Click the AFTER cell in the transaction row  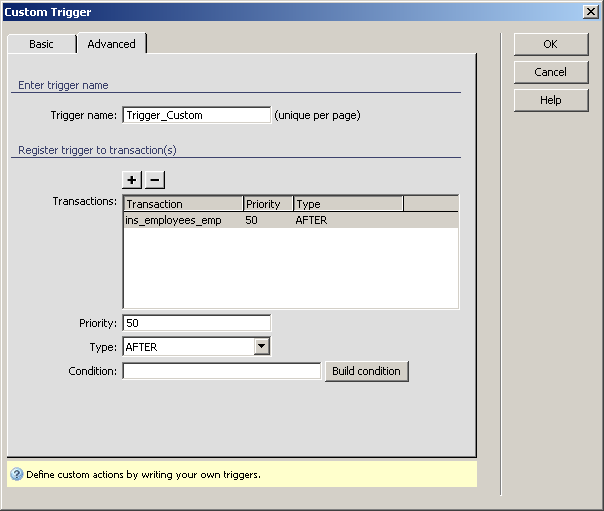click(311, 220)
